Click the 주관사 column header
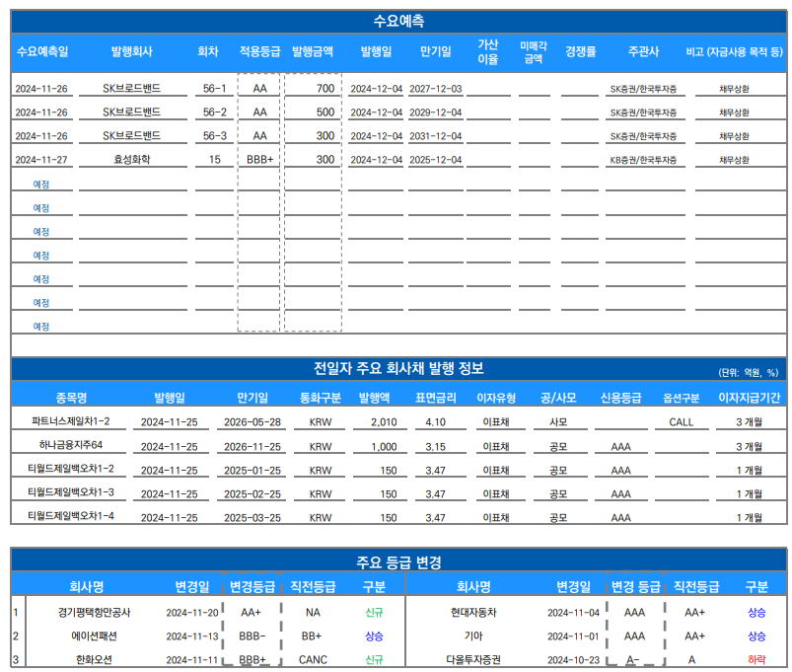Screen dimensions: 792x672 click(643, 51)
